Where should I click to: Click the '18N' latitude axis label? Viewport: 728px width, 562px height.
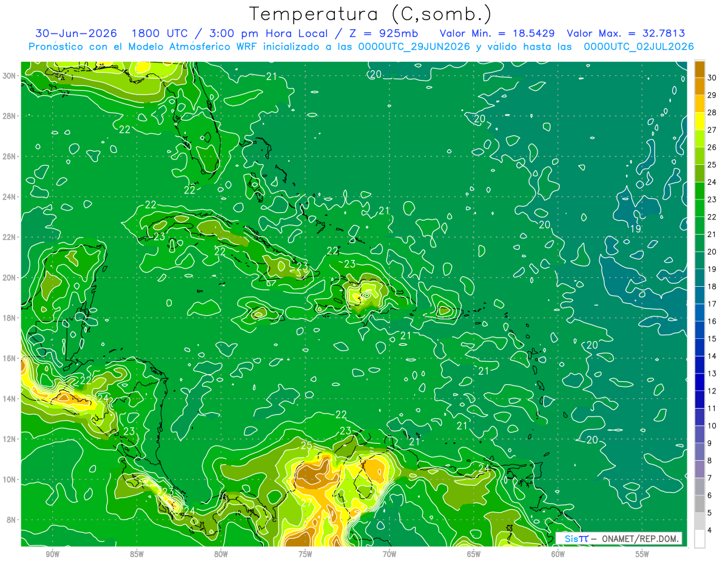[x=10, y=318]
